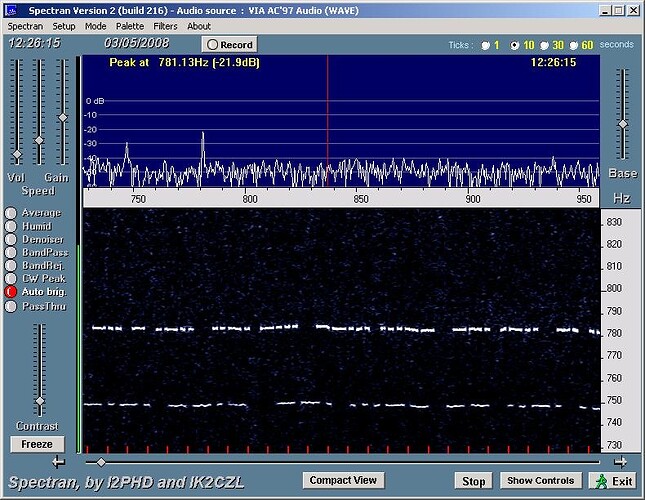The height and width of the screenshot is (500, 645).
Task: Set ticks to 30 seconds
Action: click(544, 45)
